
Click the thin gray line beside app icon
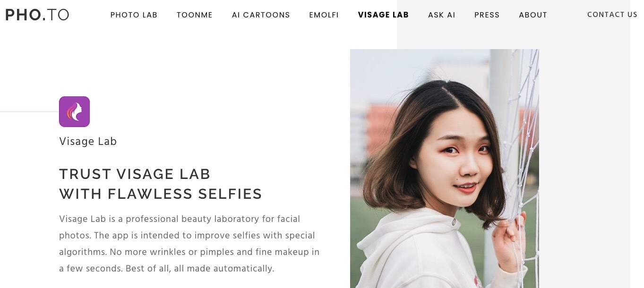point(28,112)
